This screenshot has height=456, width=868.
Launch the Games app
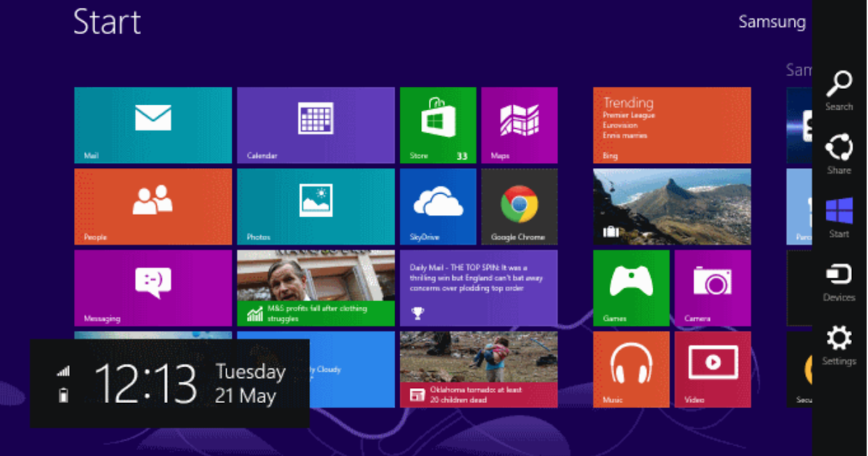[x=631, y=287]
